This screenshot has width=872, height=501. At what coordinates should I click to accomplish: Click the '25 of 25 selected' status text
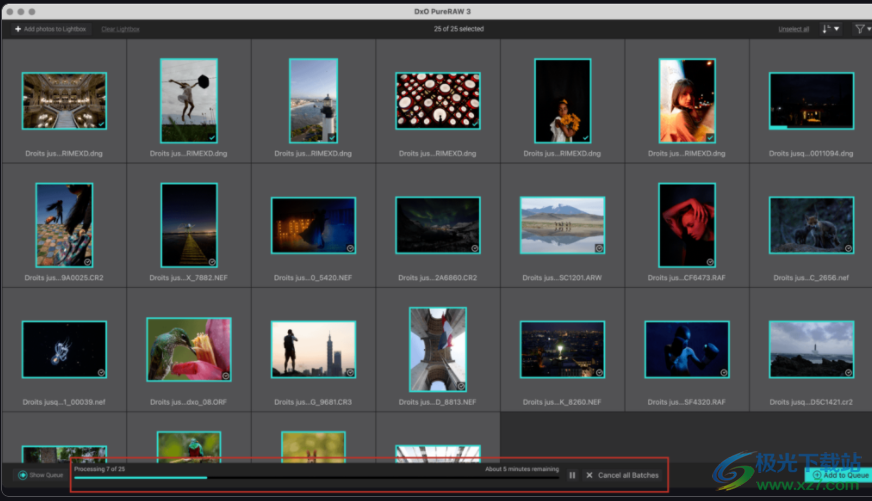(x=459, y=29)
